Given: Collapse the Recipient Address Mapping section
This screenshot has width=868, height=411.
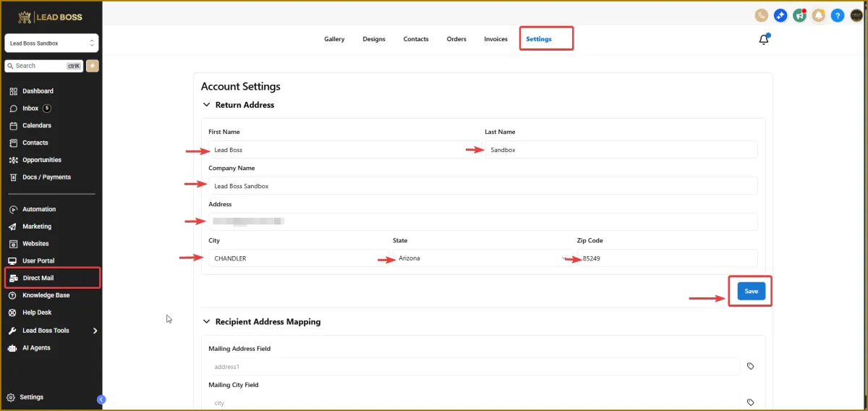Looking at the screenshot, I should [x=206, y=321].
